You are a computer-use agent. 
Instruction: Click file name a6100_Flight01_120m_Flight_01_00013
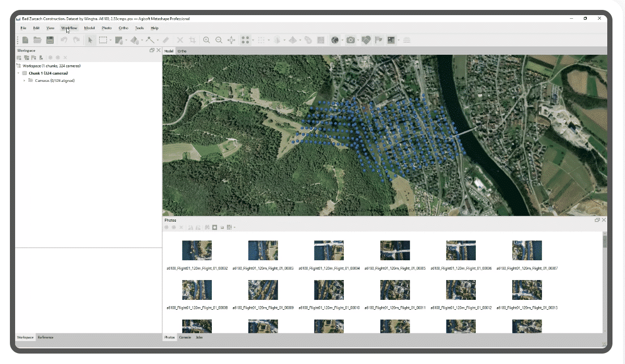527,308
